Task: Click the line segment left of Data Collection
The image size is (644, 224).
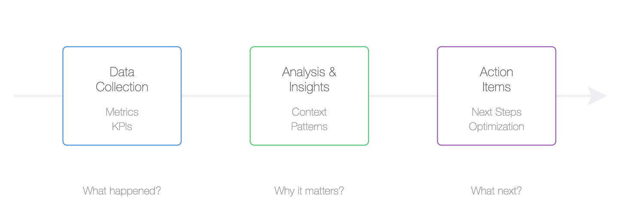Action: click(38, 96)
